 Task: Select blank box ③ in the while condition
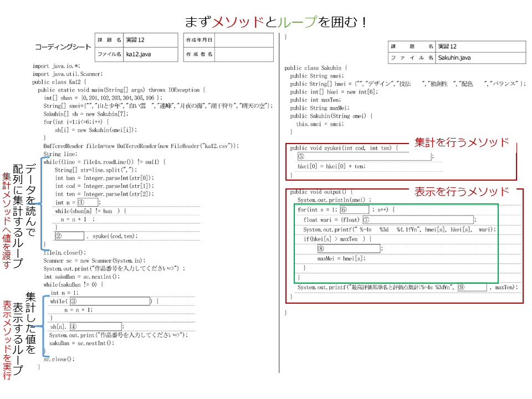click(x=110, y=301)
